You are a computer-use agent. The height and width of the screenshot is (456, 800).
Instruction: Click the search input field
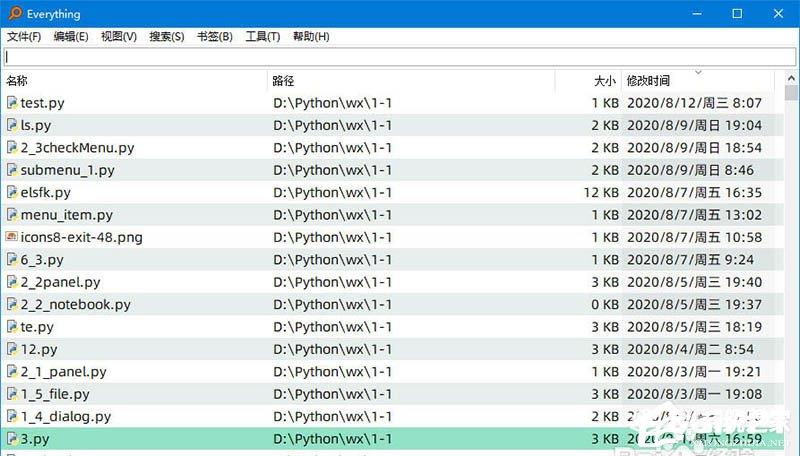coord(399,57)
